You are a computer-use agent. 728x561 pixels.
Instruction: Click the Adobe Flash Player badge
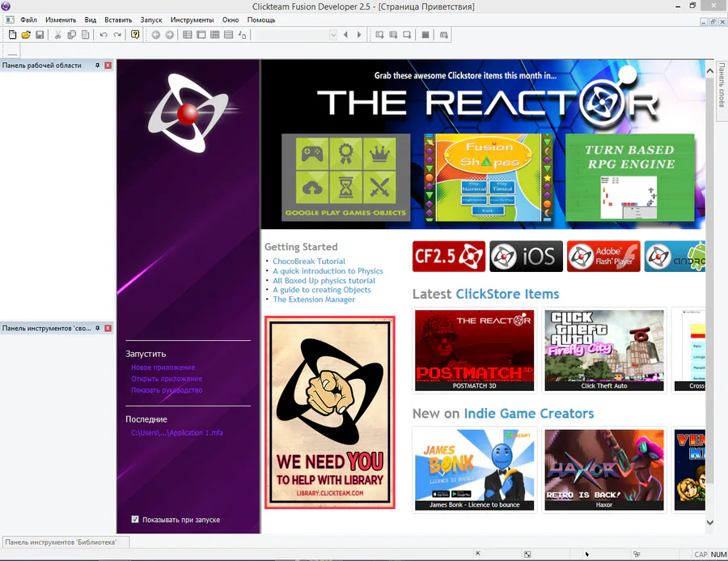click(603, 256)
